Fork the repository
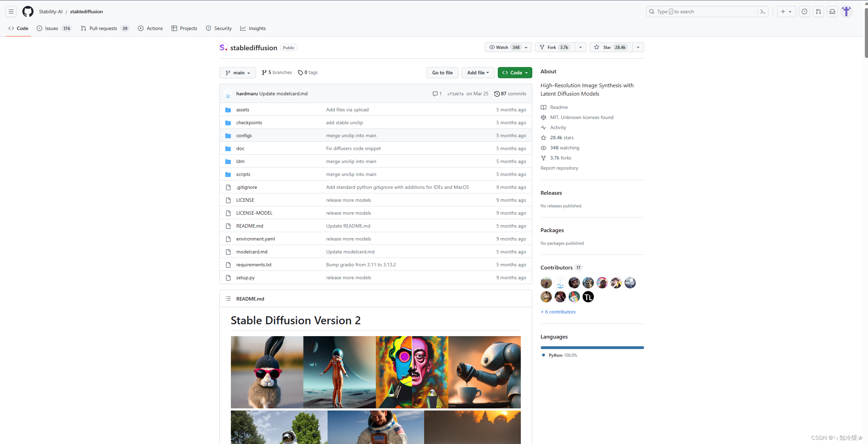 [x=555, y=47]
